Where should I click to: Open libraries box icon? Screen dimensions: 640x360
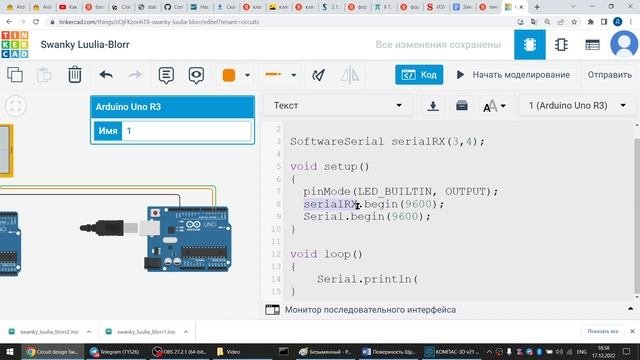[x=462, y=105]
